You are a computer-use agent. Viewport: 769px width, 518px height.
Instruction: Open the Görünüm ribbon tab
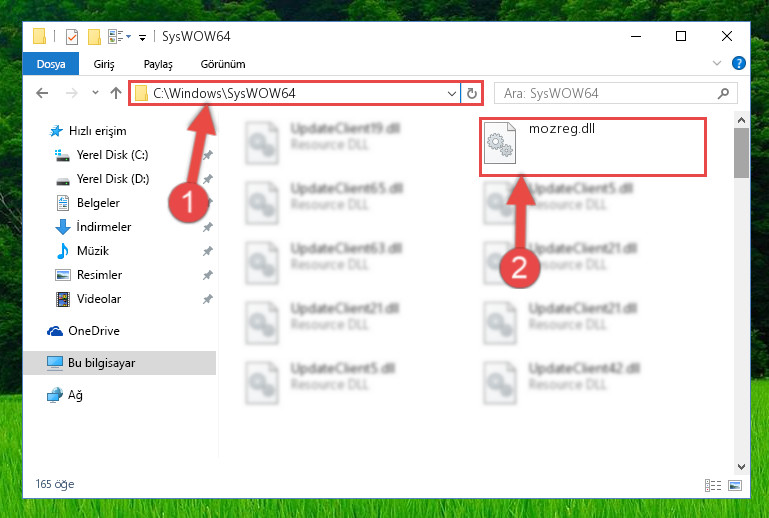223,64
